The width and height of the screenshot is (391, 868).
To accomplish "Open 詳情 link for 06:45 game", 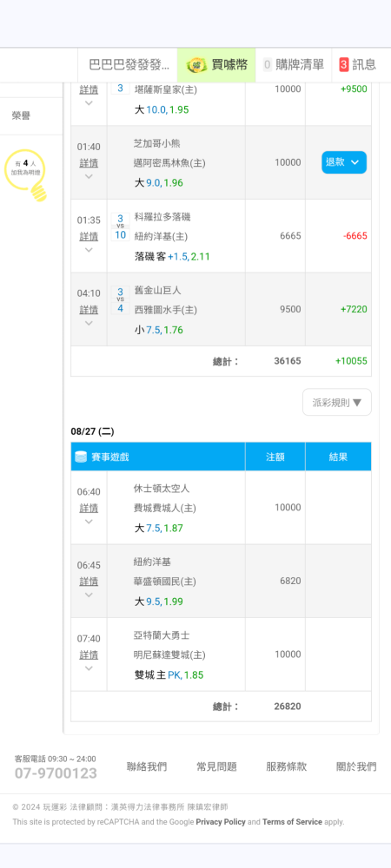I will pos(89,582).
